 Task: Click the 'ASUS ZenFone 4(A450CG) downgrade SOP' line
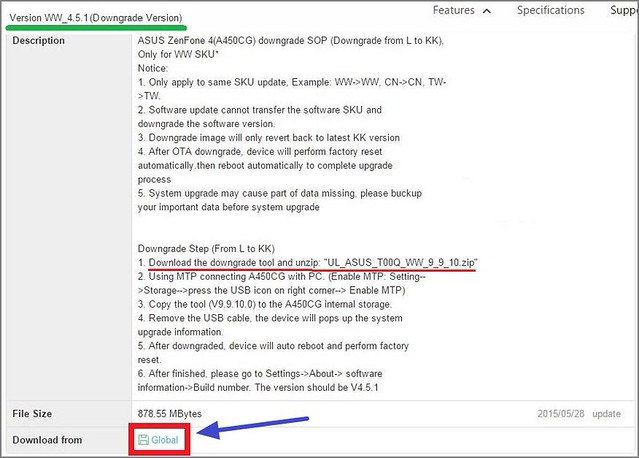(291, 41)
